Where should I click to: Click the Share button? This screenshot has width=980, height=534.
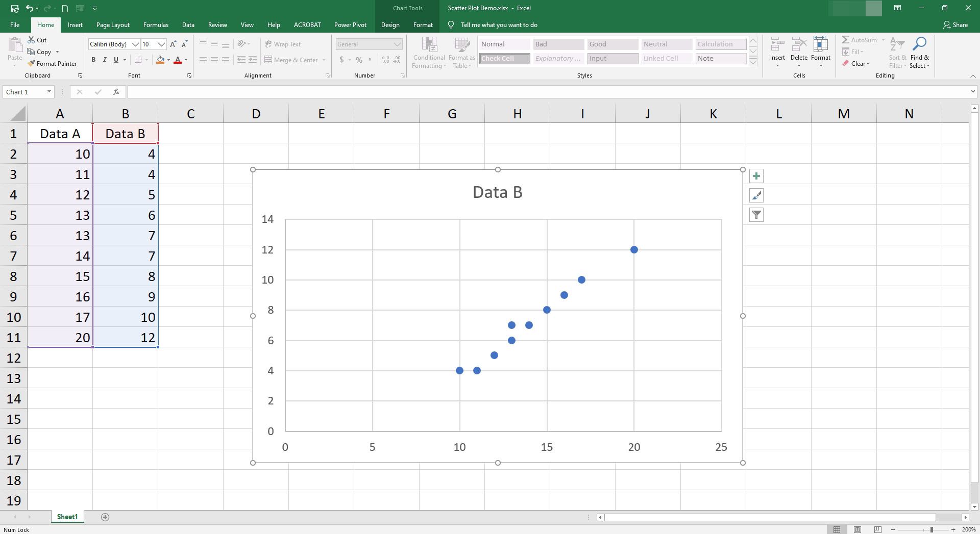coord(957,24)
